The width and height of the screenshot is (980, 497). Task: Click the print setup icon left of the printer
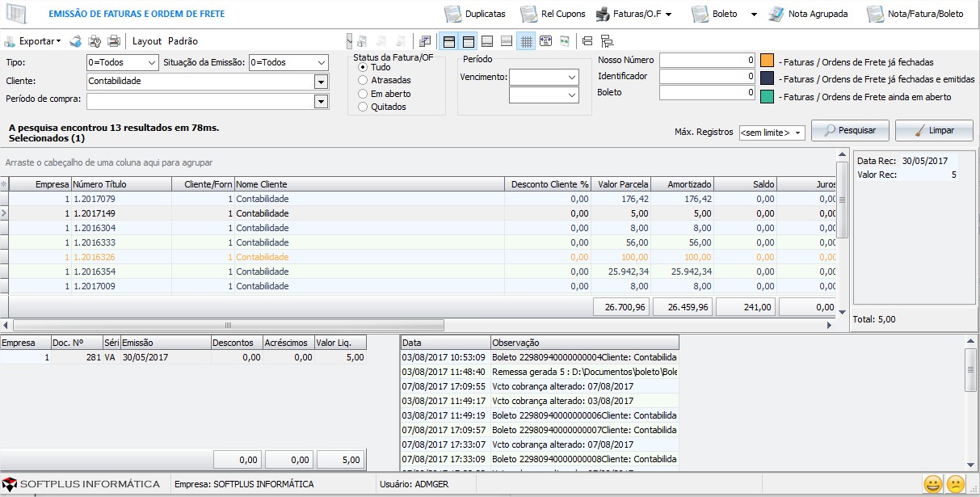click(95, 41)
